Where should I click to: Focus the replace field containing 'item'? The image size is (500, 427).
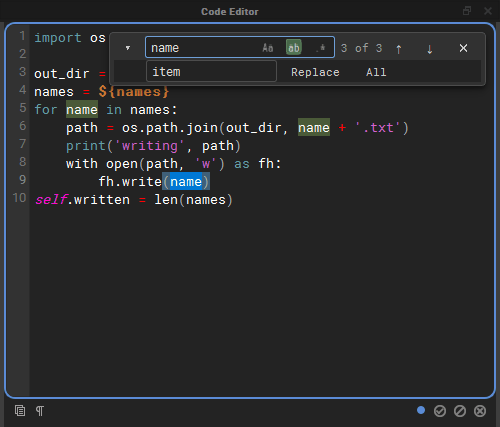211,71
